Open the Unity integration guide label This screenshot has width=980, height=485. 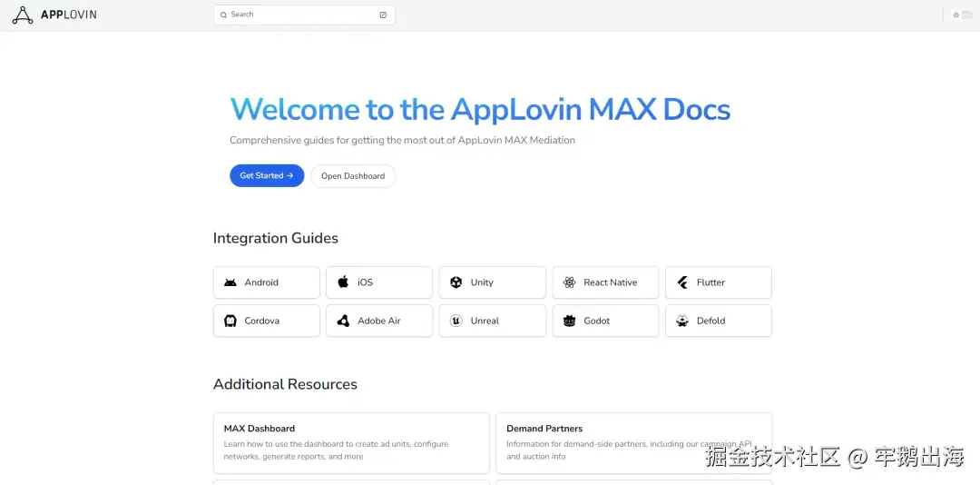coord(482,282)
